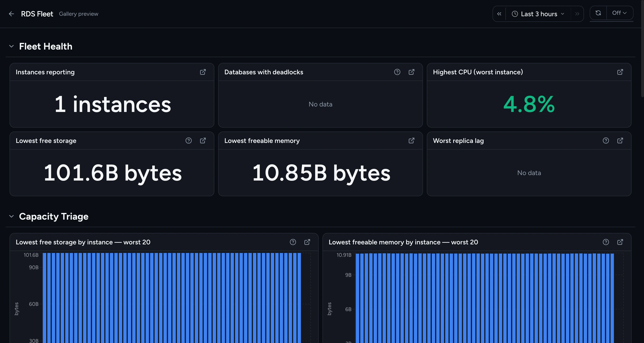Click the 10.91B axis label on memory chart
The image size is (644, 343).
[344, 255]
